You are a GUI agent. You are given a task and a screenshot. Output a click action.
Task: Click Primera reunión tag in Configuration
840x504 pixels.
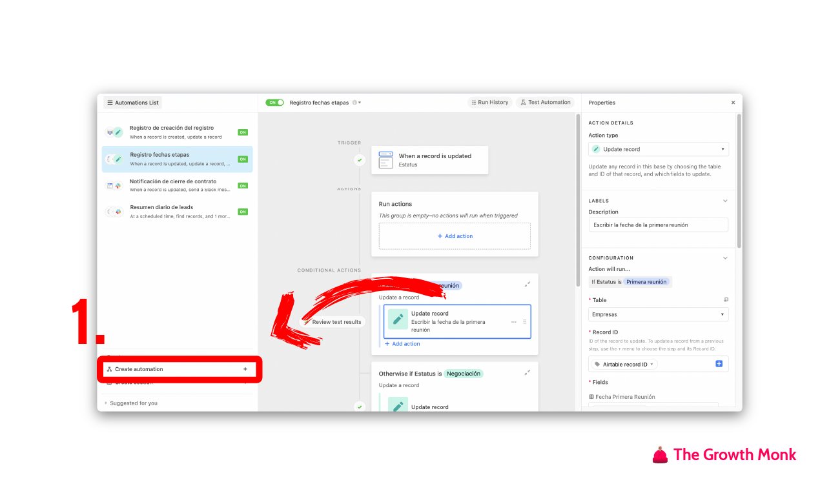click(647, 282)
